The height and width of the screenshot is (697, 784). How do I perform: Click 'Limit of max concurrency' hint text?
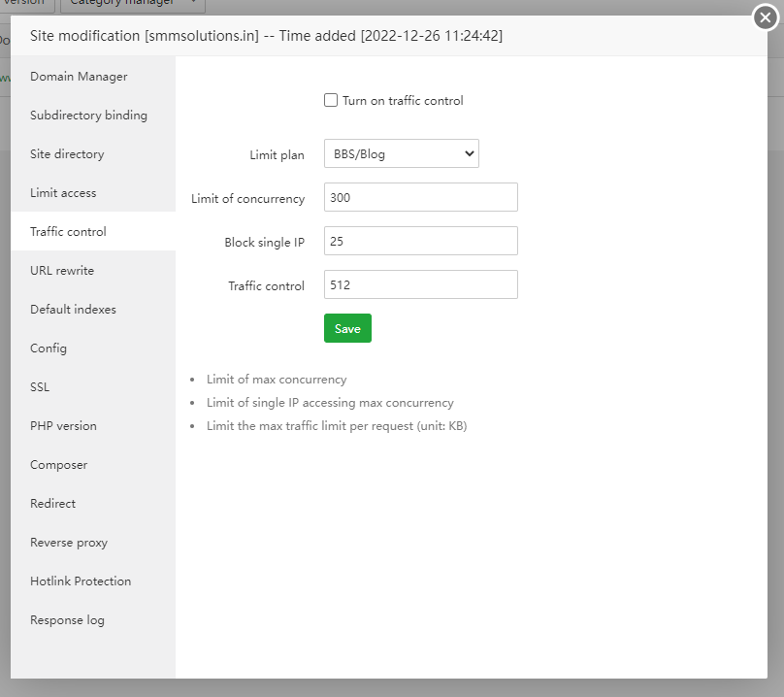(x=277, y=380)
